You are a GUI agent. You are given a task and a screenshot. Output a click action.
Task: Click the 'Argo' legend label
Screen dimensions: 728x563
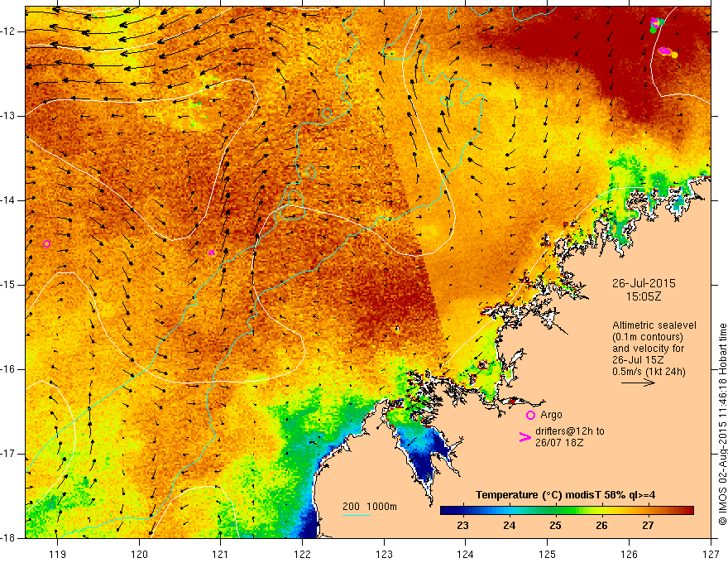(x=551, y=415)
